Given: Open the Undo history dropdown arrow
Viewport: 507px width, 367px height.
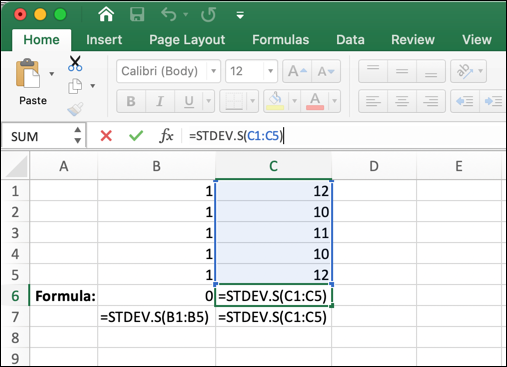Looking at the screenshot, I should pos(186,15).
